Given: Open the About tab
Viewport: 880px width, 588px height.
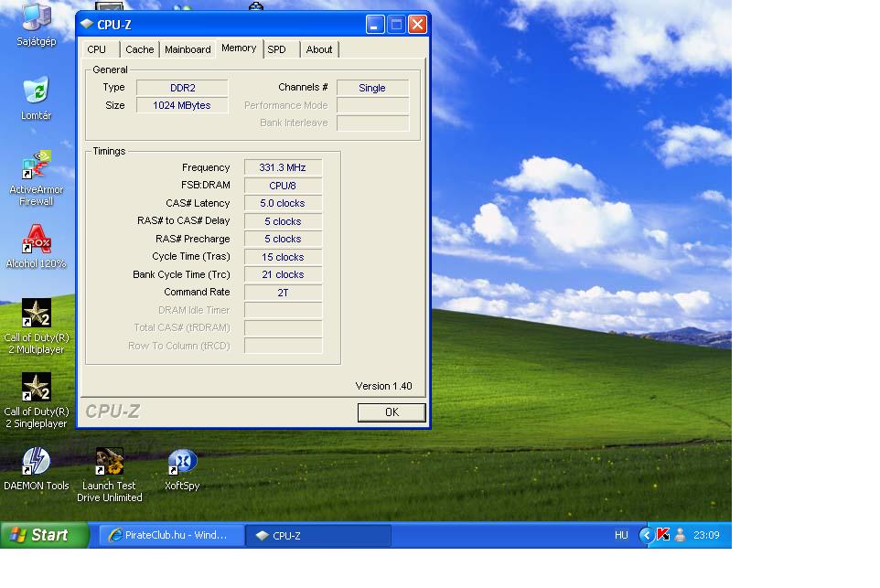Looking at the screenshot, I should coord(319,49).
